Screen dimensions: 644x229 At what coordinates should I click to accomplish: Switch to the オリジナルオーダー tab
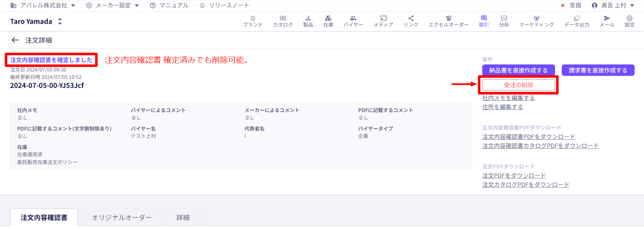[x=122, y=218]
